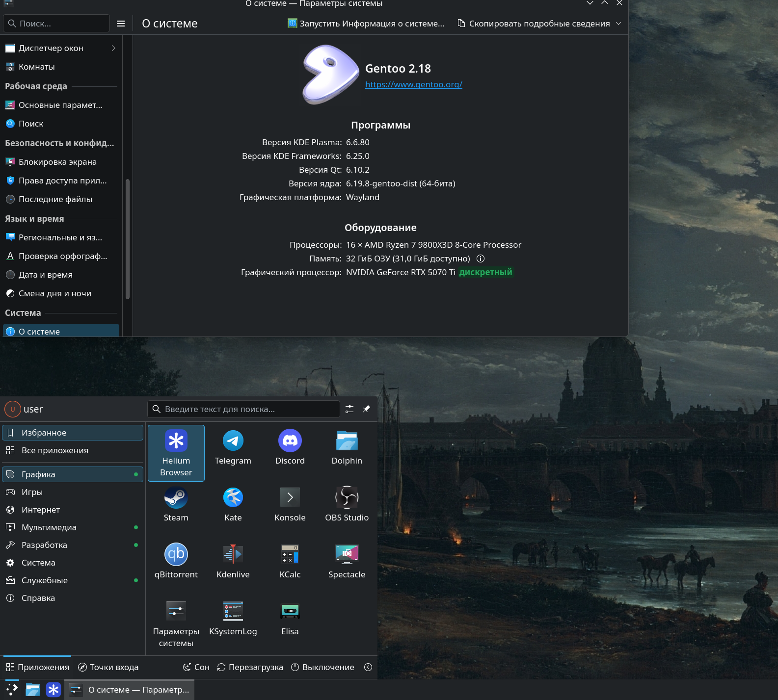Open Диспетчер окон settings
Image resolution: width=778 pixels, height=700 pixels.
tap(61, 48)
